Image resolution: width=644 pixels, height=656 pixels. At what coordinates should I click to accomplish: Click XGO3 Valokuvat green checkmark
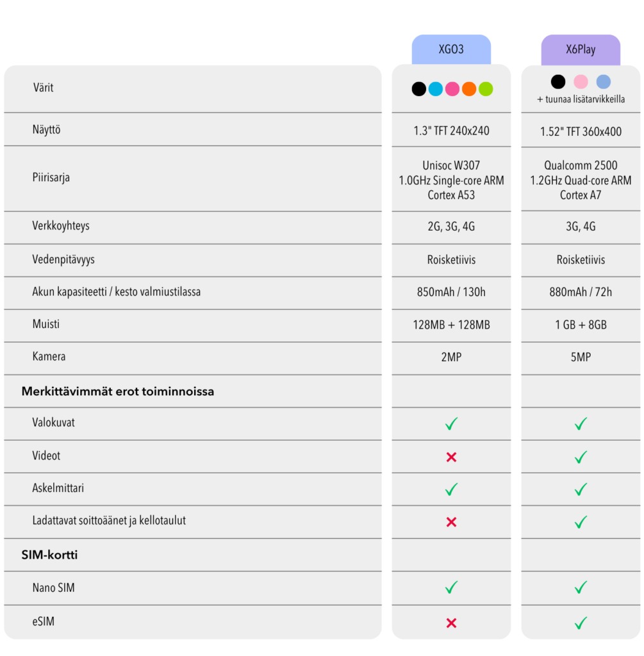pyautogui.click(x=451, y=423)
